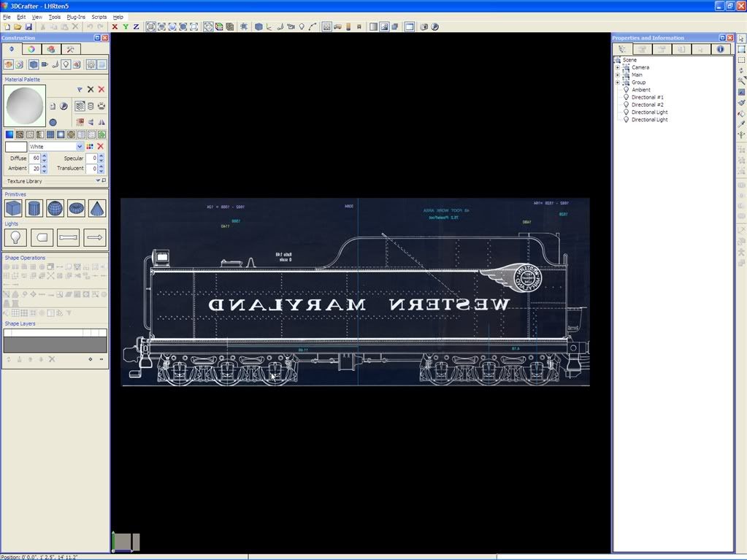This screenshot has width=747, height=560.
Task: Expand the Camera tree node
Action: point(618,68)
